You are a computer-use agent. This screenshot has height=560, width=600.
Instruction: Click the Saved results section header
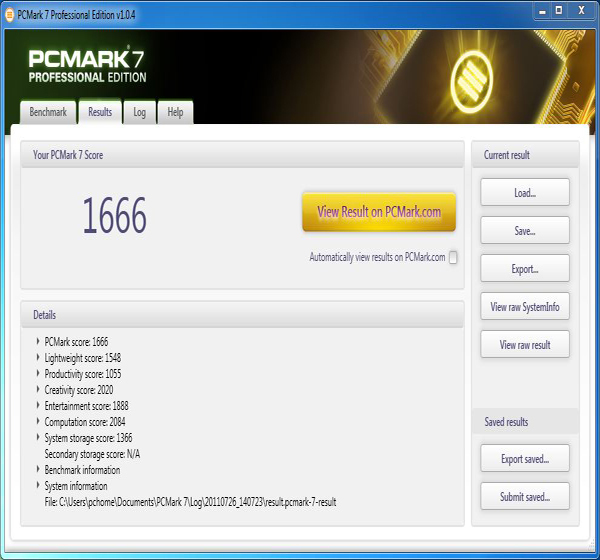point(525,421)
